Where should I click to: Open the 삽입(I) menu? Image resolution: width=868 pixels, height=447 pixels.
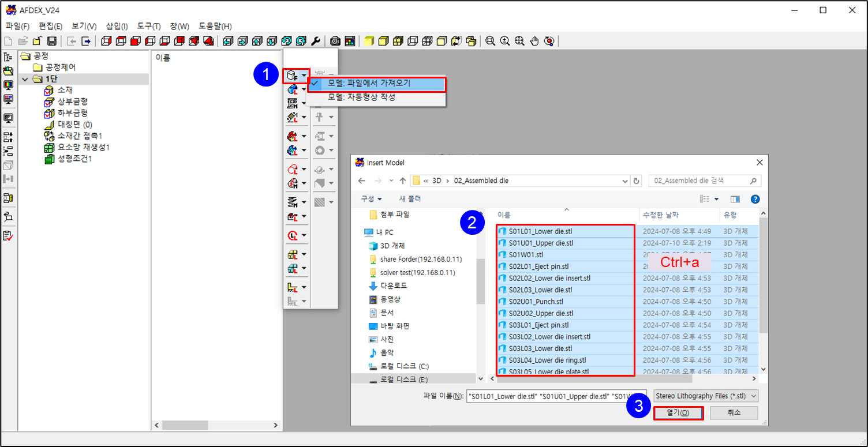tap(117, 27)
